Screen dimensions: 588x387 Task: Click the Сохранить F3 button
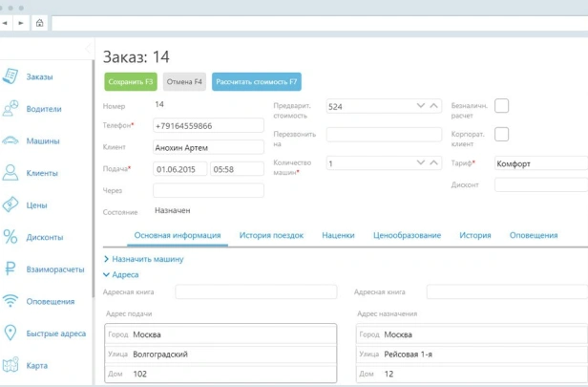point(131,82)
